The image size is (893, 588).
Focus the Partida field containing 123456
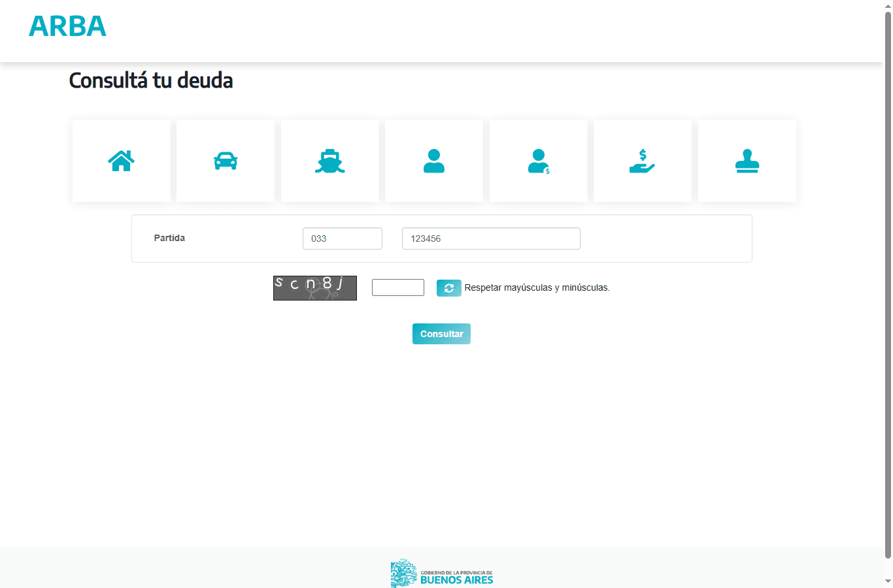point(491,238)
